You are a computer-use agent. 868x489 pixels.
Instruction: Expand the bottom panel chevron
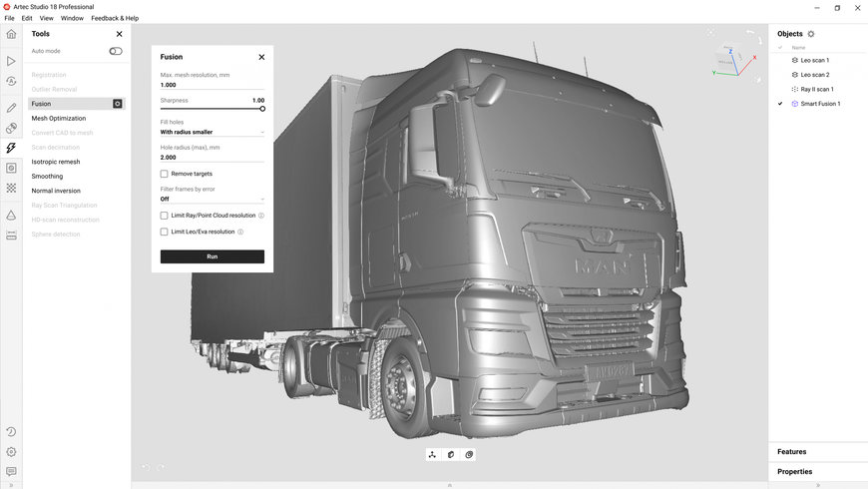[x=450, y=485]
